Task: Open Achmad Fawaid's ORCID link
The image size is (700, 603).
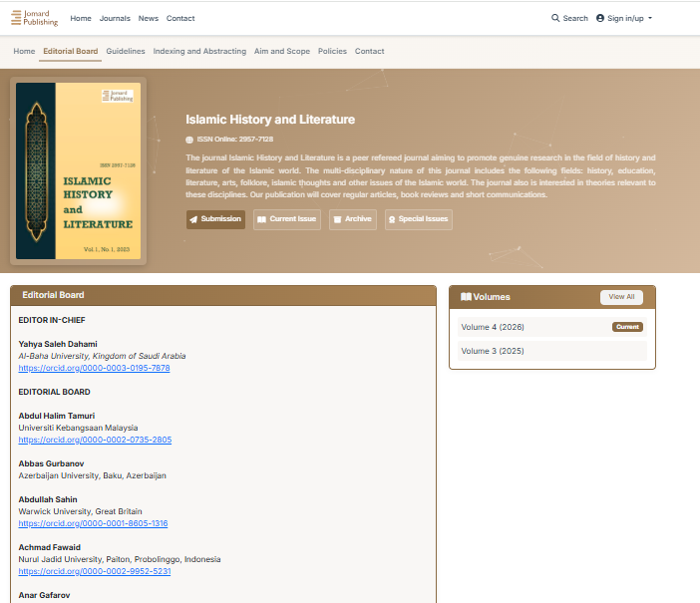Action: click(x=95, y=571)
